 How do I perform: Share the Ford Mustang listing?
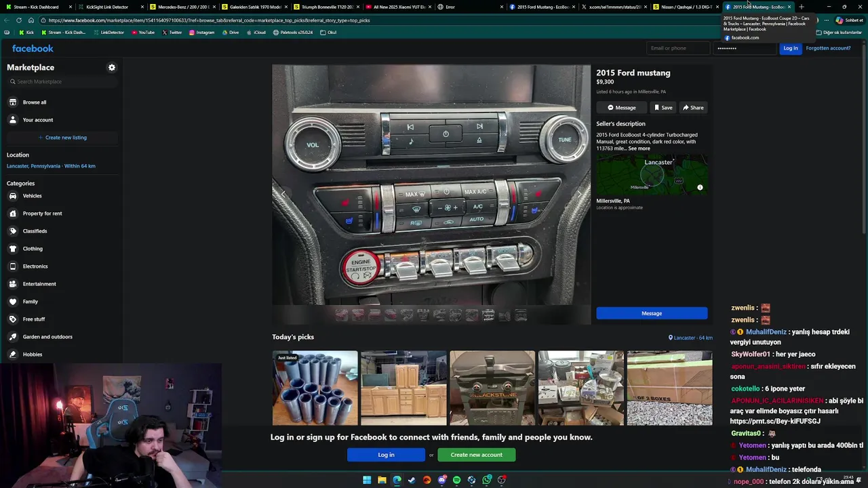pyautogui.click(x=693, y=108)
